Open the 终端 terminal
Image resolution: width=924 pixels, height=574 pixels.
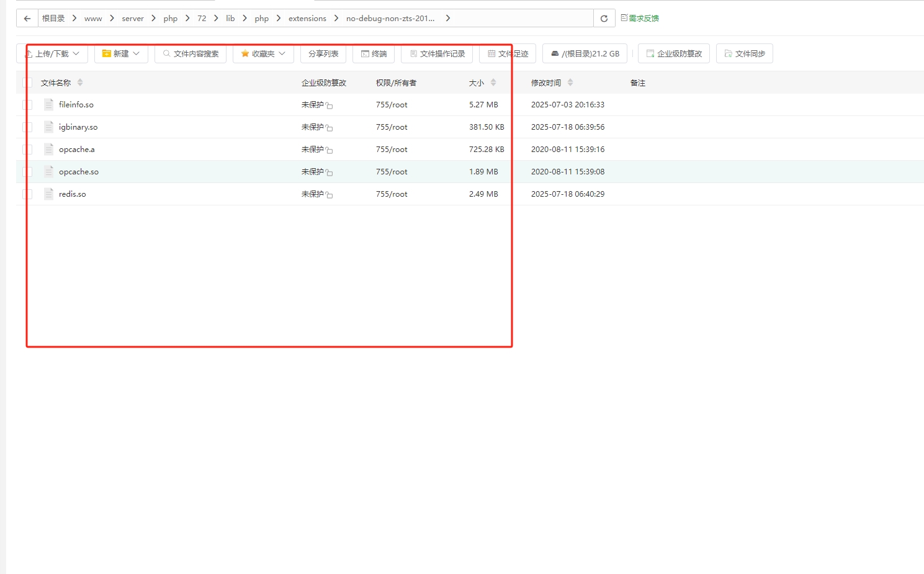click(x=374, y=53)
